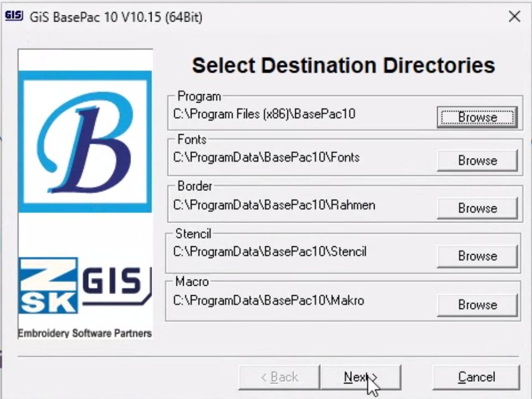
Task: Browse for the Program directory
Action: point(477,117)
